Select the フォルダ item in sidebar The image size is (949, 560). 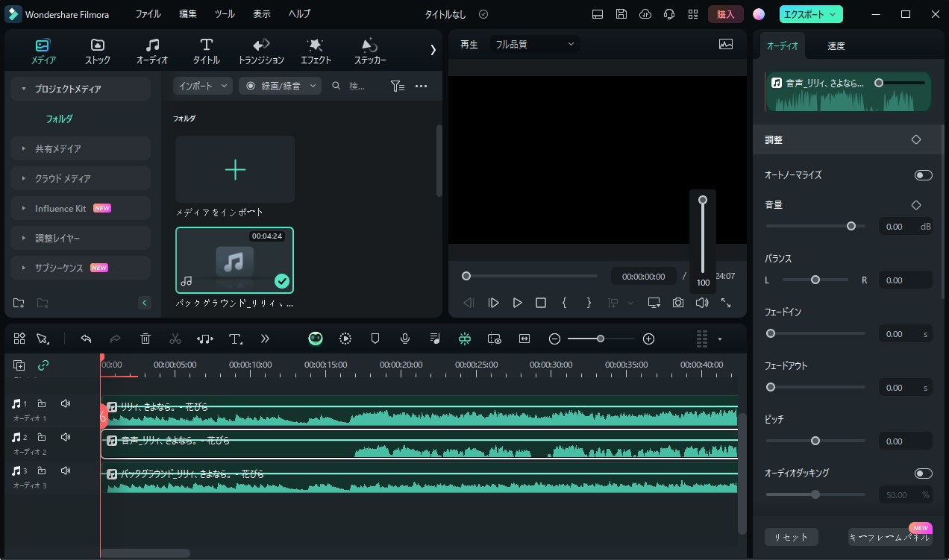coord(59,119)
